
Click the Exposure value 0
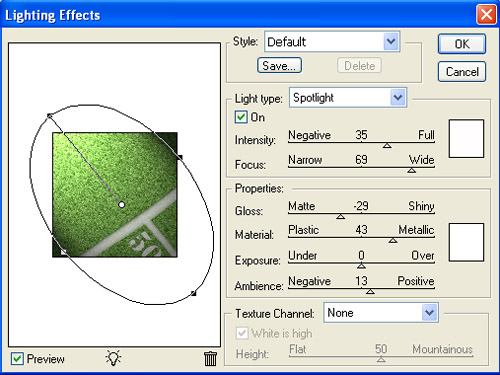pyautogui.click(x=361, y=255)
